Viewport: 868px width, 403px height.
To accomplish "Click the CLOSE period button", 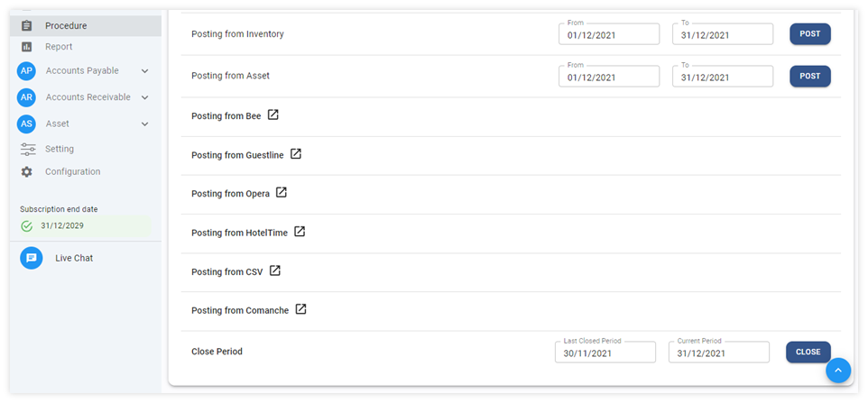I will click(808, 352).
